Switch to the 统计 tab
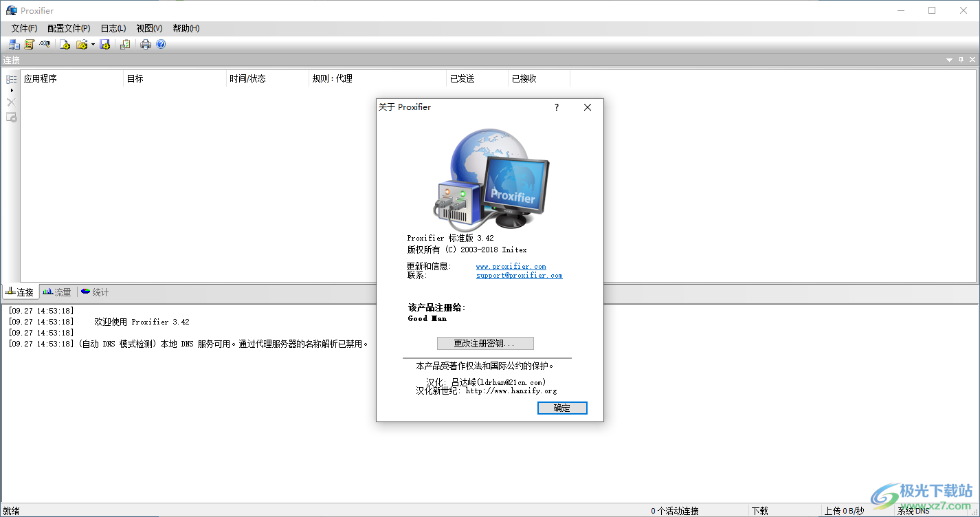The height and width of the screenshot is (517, 980). click(x=95, y=292)
